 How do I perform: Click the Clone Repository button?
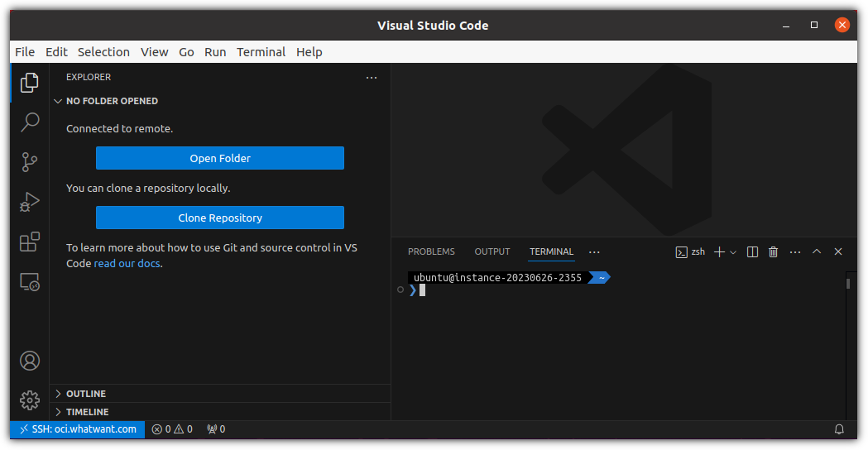click(220, 218)
